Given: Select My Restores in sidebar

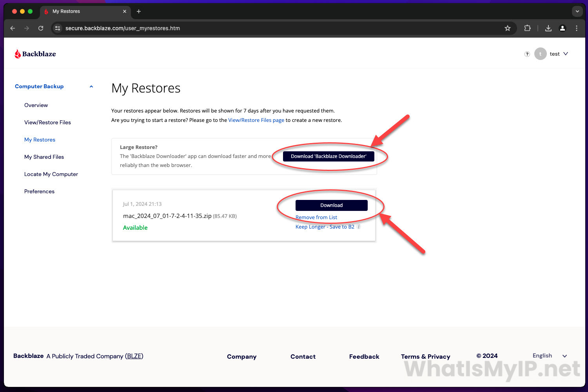Looking at the screenshot, I should 40,140.
